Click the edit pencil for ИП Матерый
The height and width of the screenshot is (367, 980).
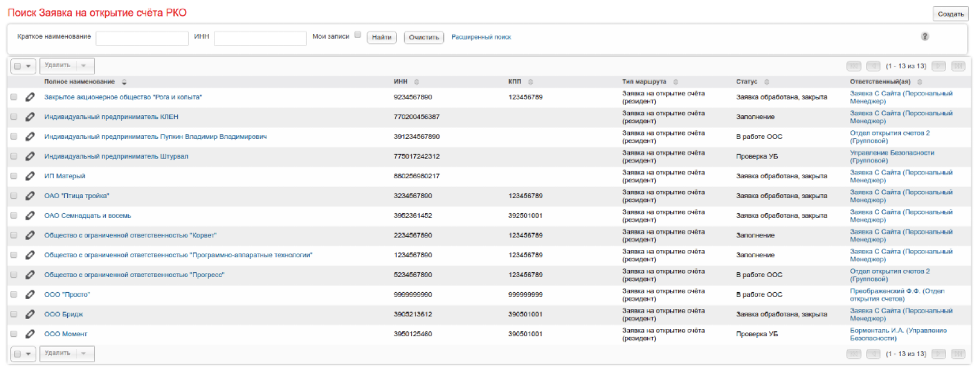[30, 176]
